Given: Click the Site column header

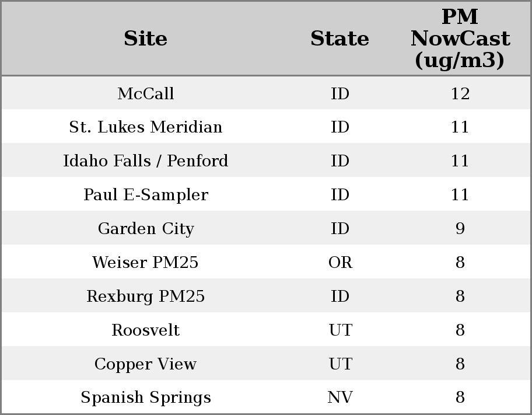Looking at the screenshot, I should tap(146, 39).
